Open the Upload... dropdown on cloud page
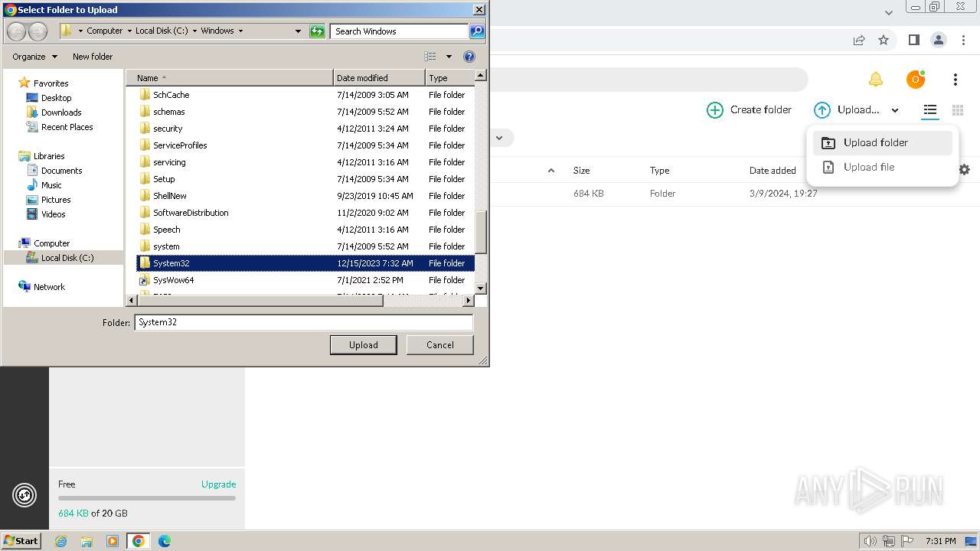The image size is (980, 551). 856,110
